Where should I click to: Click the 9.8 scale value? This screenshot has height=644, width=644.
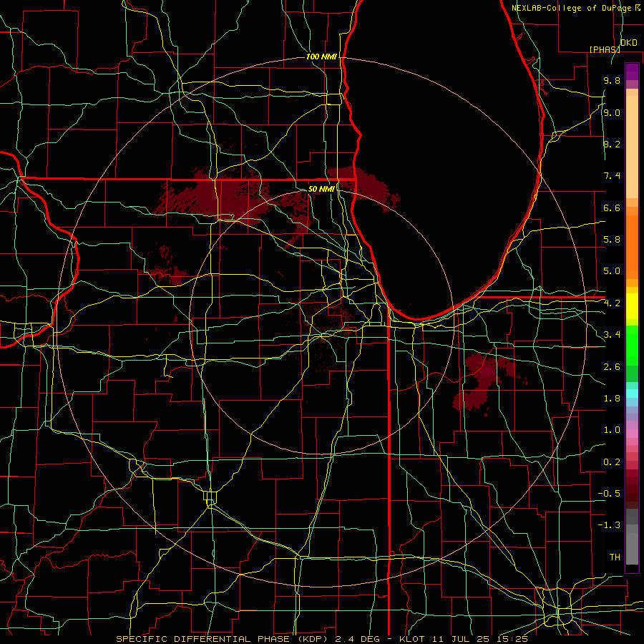(x=612, y=80)
